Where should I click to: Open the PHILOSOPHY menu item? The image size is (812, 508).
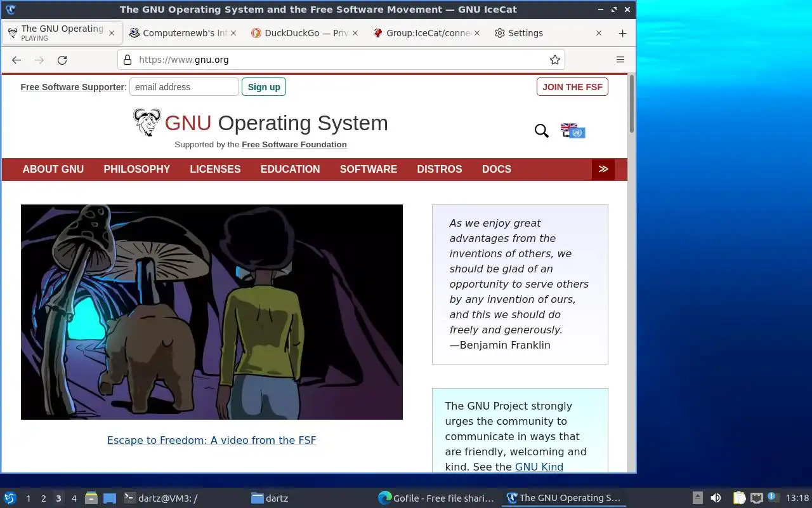[x=137, y=169]
